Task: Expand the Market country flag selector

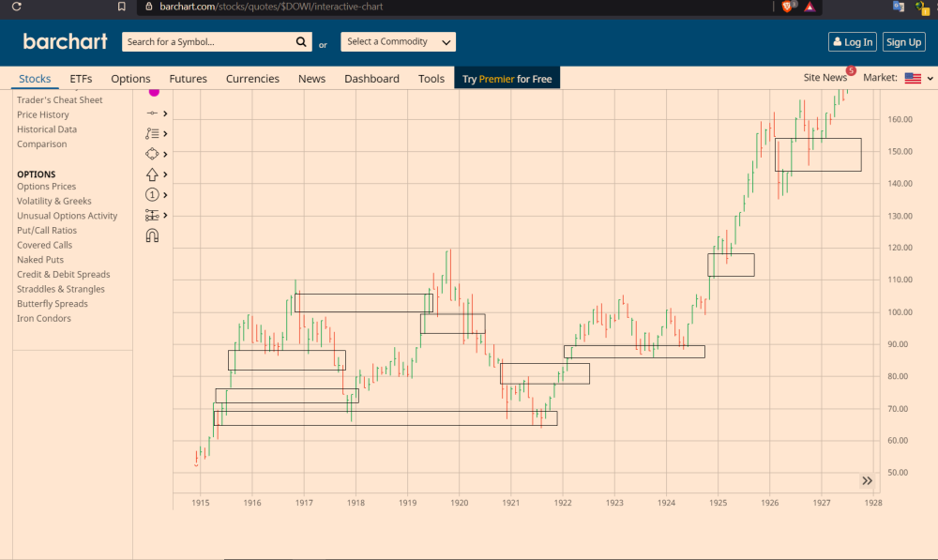Action: (x=918, y=79)
